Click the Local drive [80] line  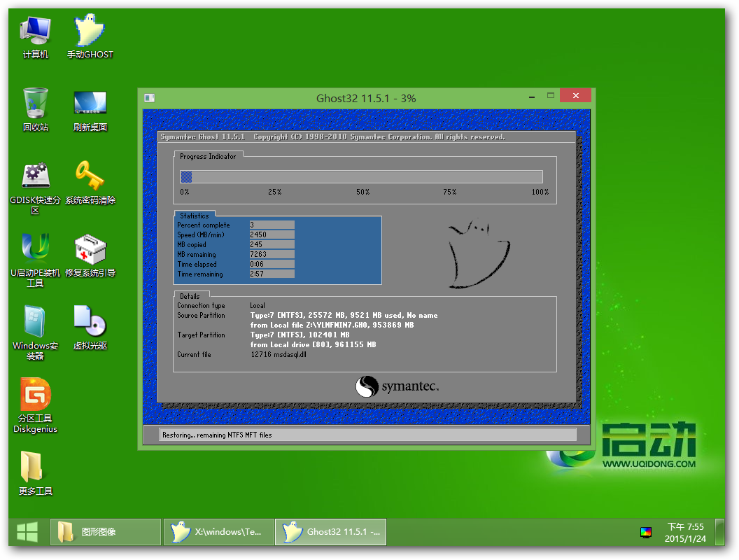[x=313, y=344]
